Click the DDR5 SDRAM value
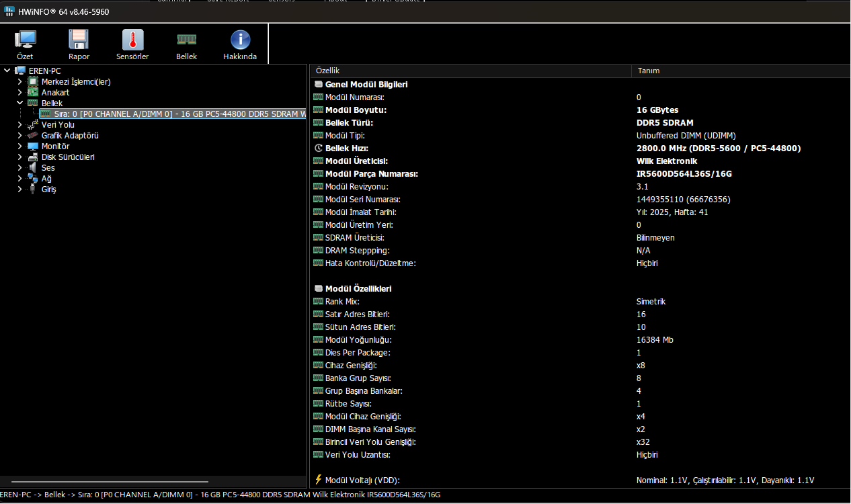Viewport: 851px width, 504px height. click(x=665, y=122)
